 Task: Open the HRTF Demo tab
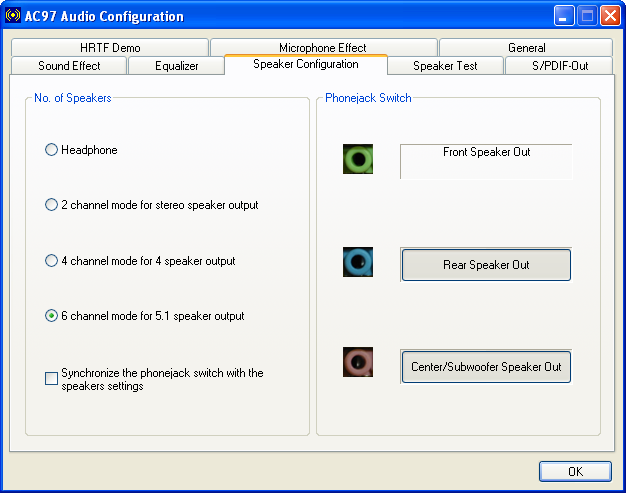110,48
